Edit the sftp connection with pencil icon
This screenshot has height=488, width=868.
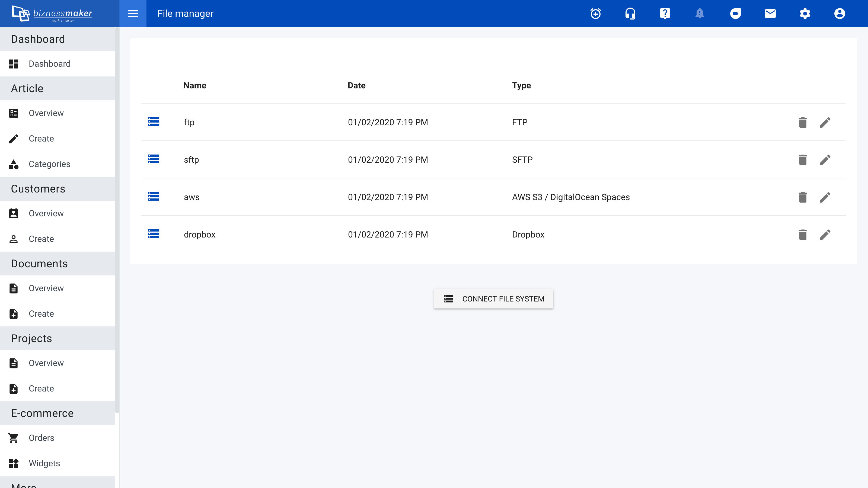point(825,160)
